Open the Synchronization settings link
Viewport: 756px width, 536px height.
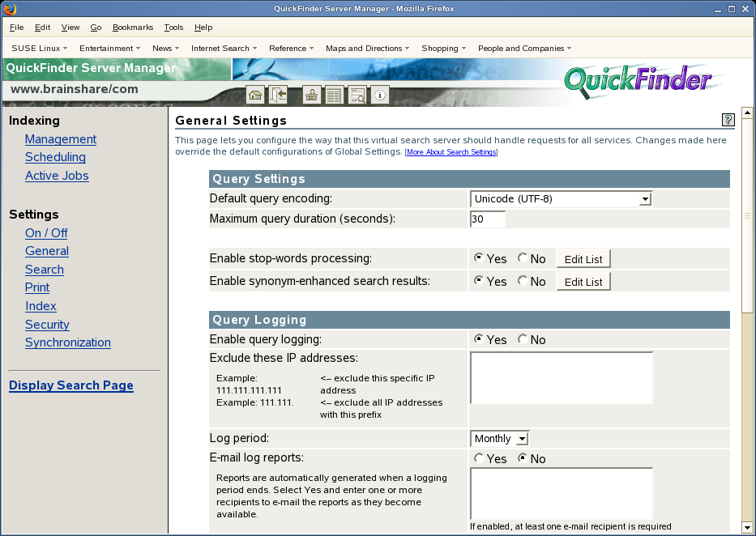point(68,342)
